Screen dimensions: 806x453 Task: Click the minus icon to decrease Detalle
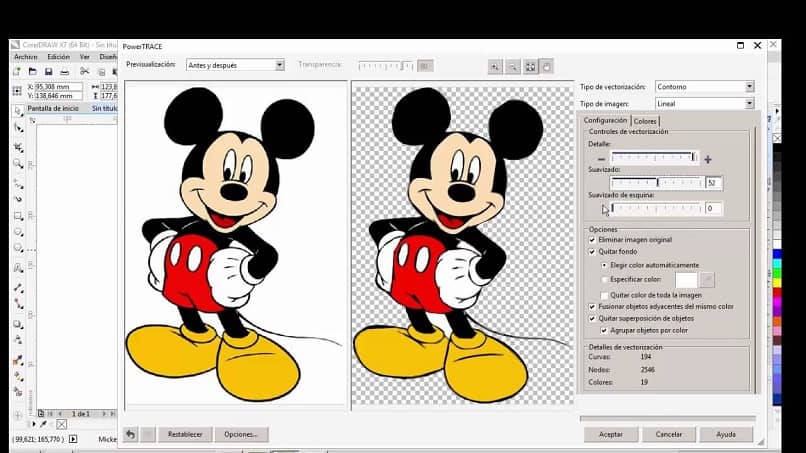tap(602, 159)
